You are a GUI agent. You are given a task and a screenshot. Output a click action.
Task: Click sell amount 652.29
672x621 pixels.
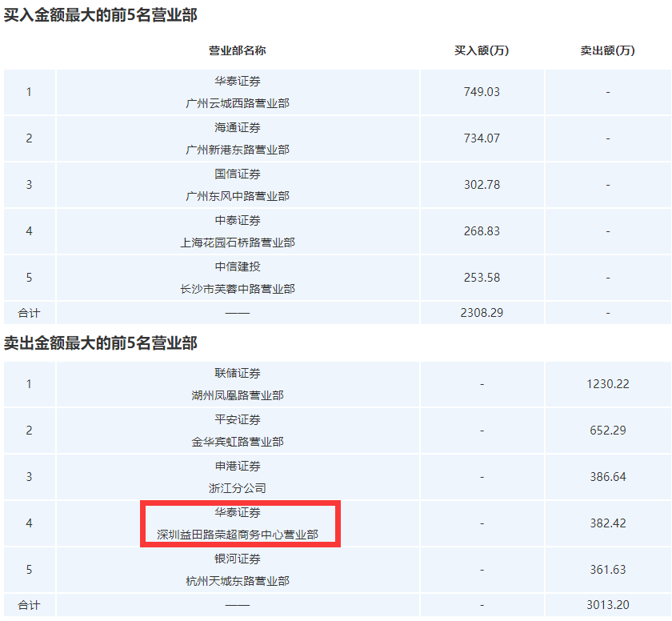608,430
